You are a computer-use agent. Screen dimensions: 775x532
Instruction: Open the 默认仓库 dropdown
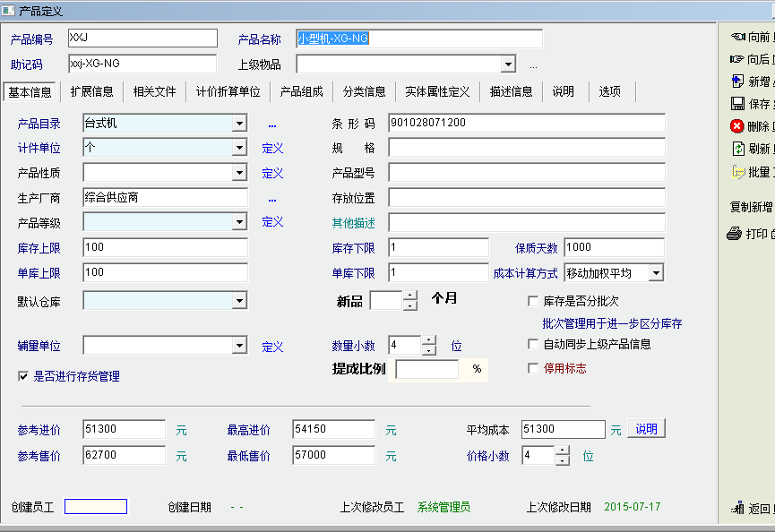click(239, 301)
